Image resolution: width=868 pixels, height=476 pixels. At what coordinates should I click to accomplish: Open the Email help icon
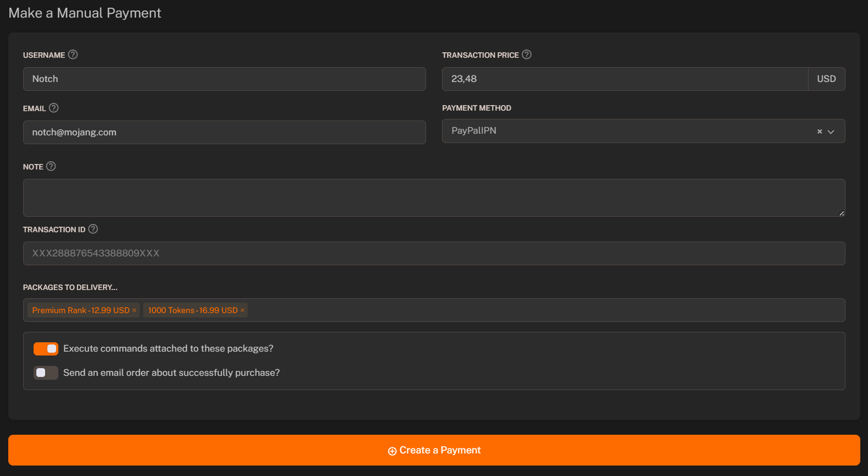click(x=53, y=108)
